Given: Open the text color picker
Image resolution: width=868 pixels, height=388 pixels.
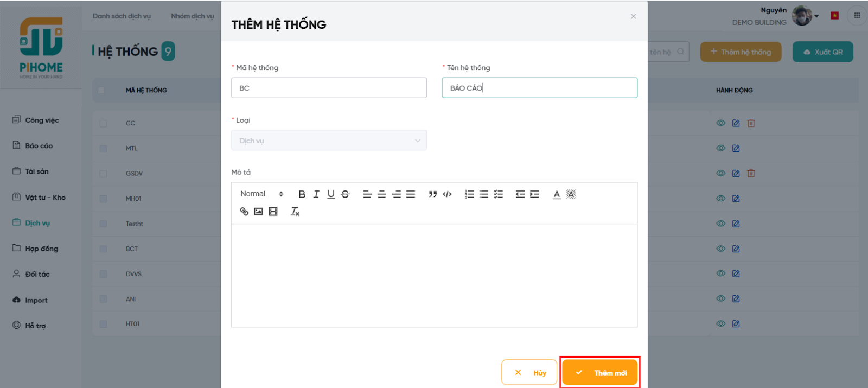Looking at the screenshot, I should click(557, 194).
